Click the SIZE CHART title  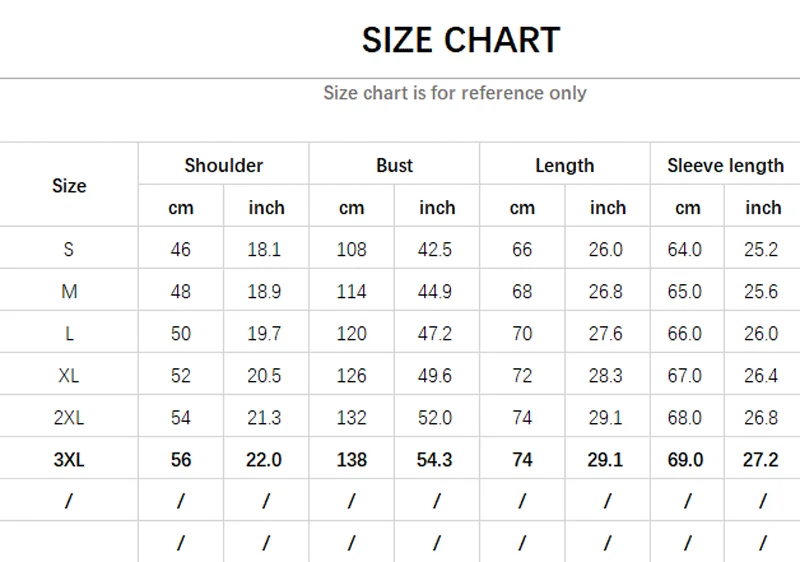(x=460, y=40)
